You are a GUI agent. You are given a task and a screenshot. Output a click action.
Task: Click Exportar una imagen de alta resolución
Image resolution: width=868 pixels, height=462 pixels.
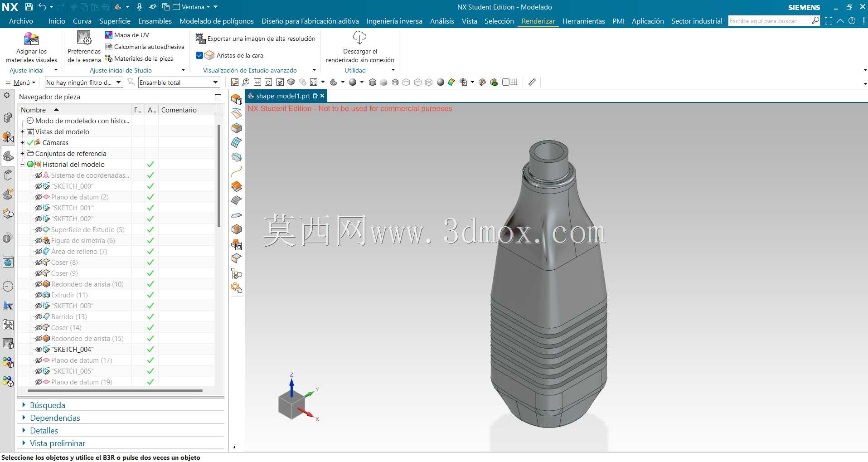point(255,39)
